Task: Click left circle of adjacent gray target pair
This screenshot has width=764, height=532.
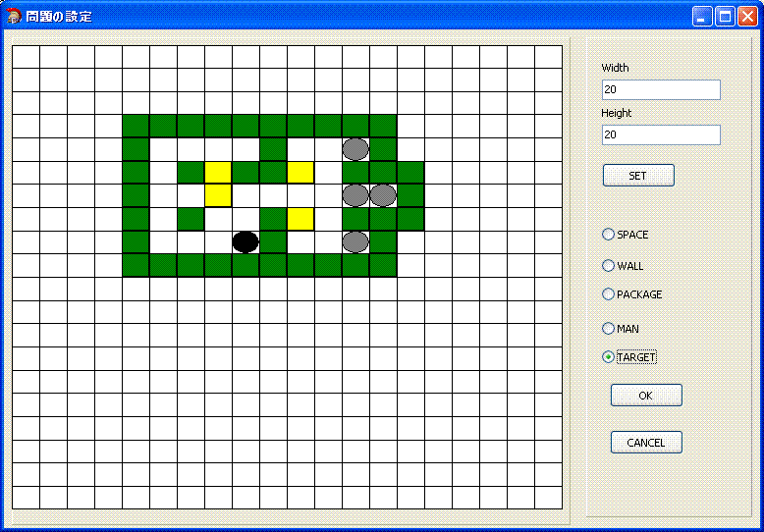Action: (355, 195)
